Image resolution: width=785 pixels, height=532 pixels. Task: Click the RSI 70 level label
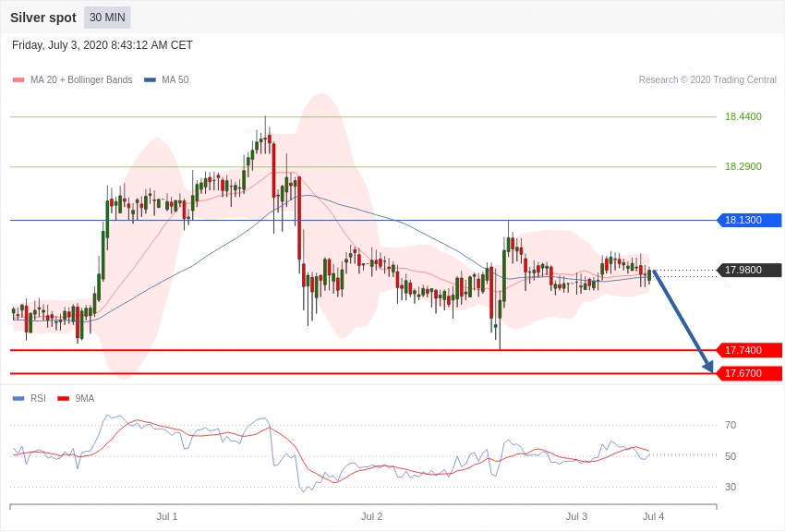pyautogui.click(x=731, y=426)
